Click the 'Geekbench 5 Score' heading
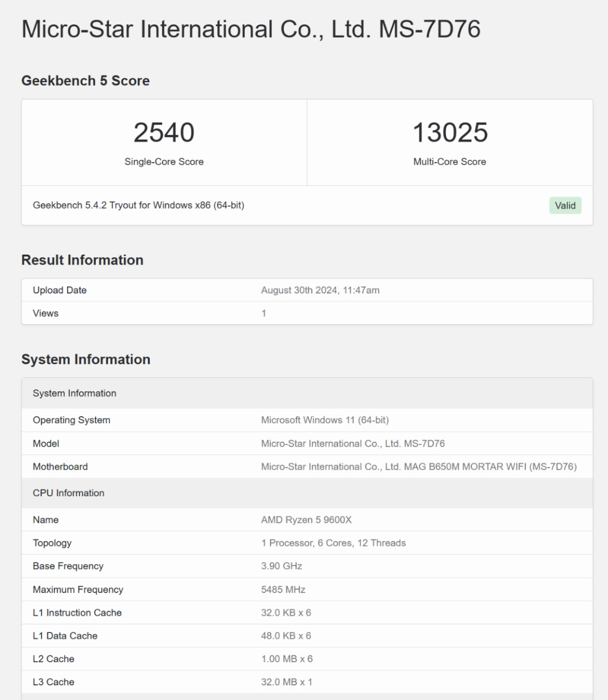This screenshot has height=700, width=608. click(86, 81)
